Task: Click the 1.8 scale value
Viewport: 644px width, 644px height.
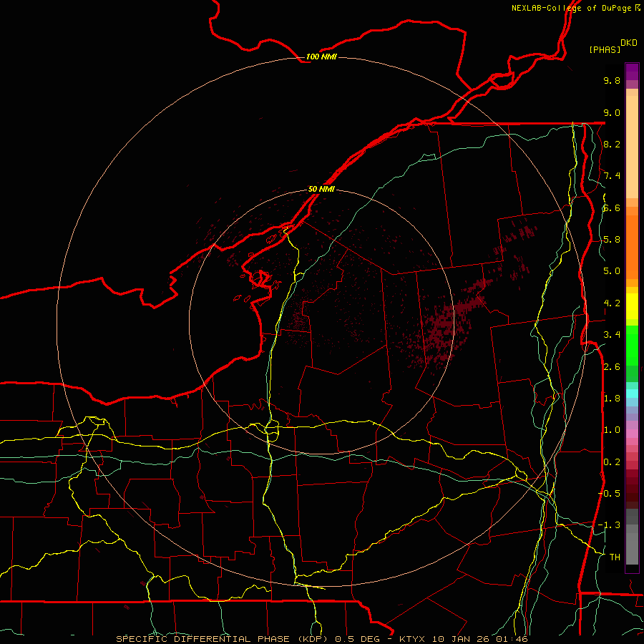Action: coord(612,399)
